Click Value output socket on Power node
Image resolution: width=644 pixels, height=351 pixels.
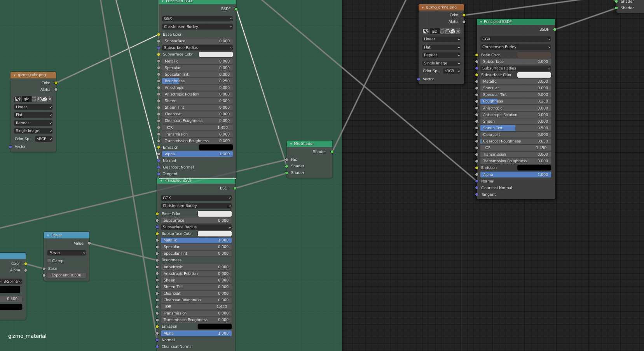coord(89,243)
